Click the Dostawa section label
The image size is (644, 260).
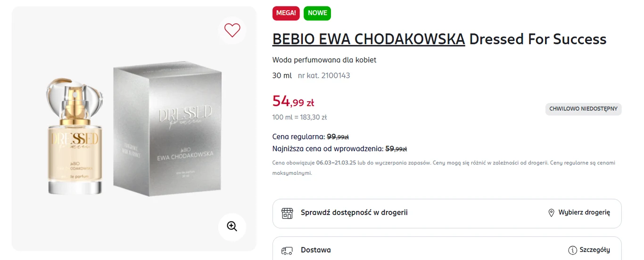coord(316,250)
